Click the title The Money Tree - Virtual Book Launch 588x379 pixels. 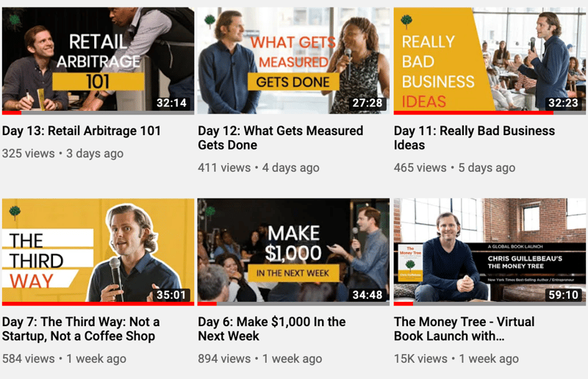(465, 329)
